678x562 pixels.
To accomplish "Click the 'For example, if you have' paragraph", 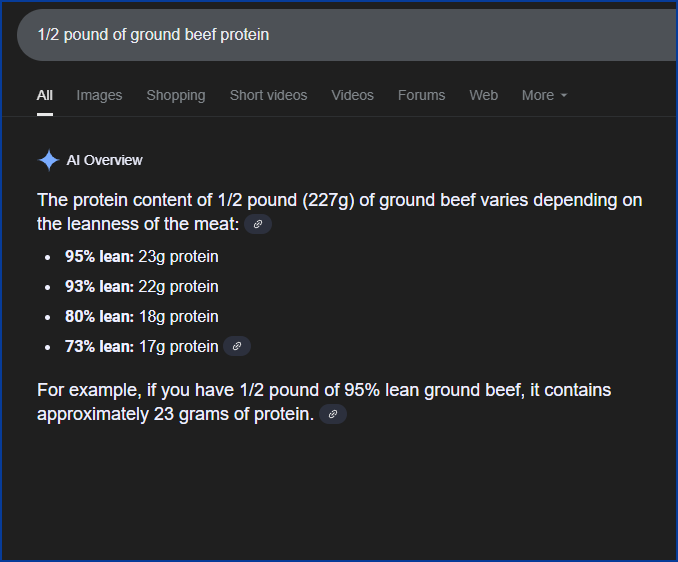I will 324,402.
